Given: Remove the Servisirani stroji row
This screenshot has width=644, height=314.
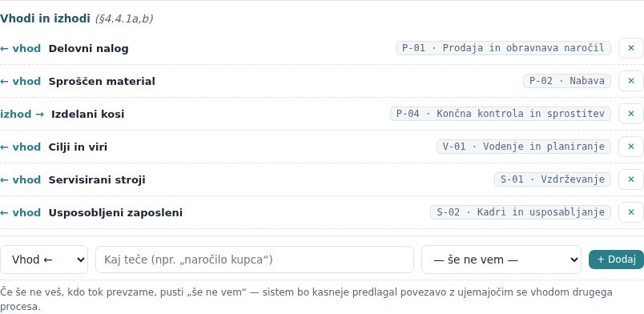Looking at the screenshot, I should tap(631, 179).
